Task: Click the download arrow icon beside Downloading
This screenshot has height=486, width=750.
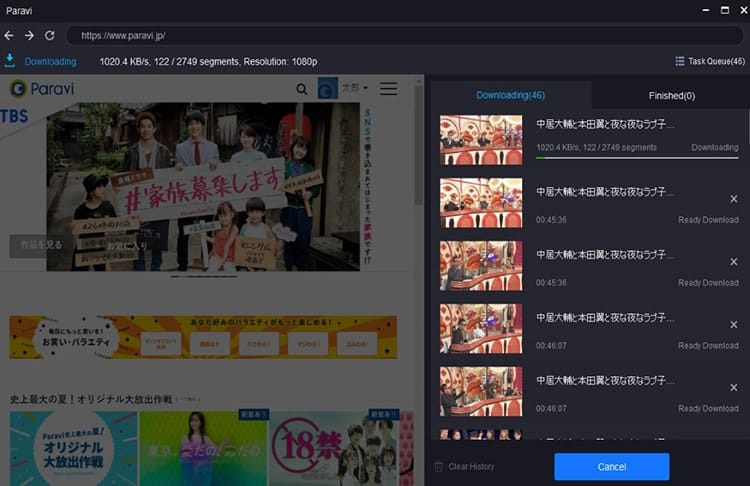Action: (10, 61)
